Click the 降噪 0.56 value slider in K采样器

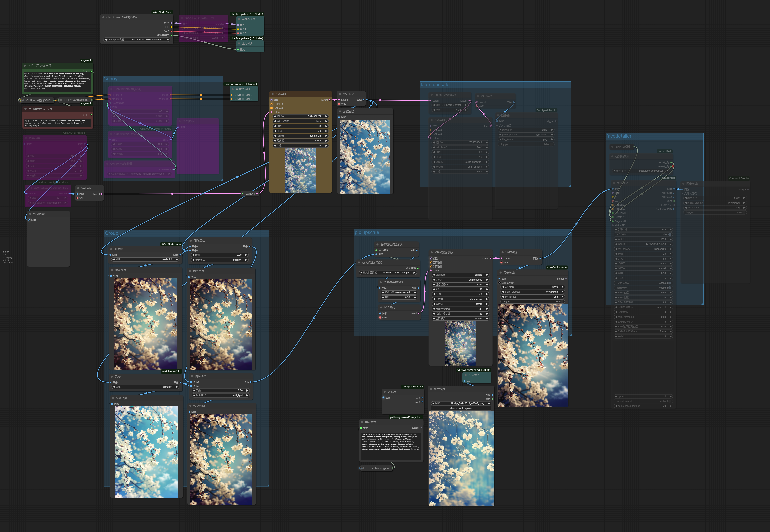pyautogui.click(x=300, y=145)
